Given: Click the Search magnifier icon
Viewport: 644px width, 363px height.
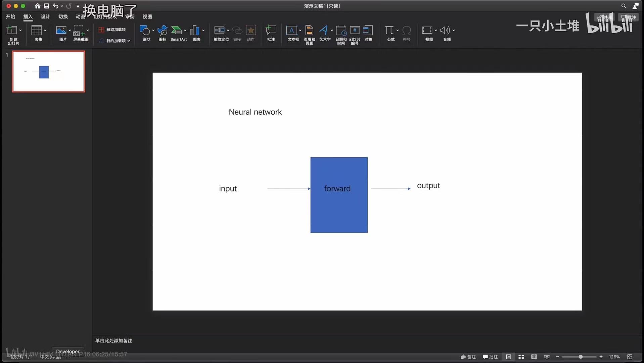Looking at the screenshot, I should (624, 6).
